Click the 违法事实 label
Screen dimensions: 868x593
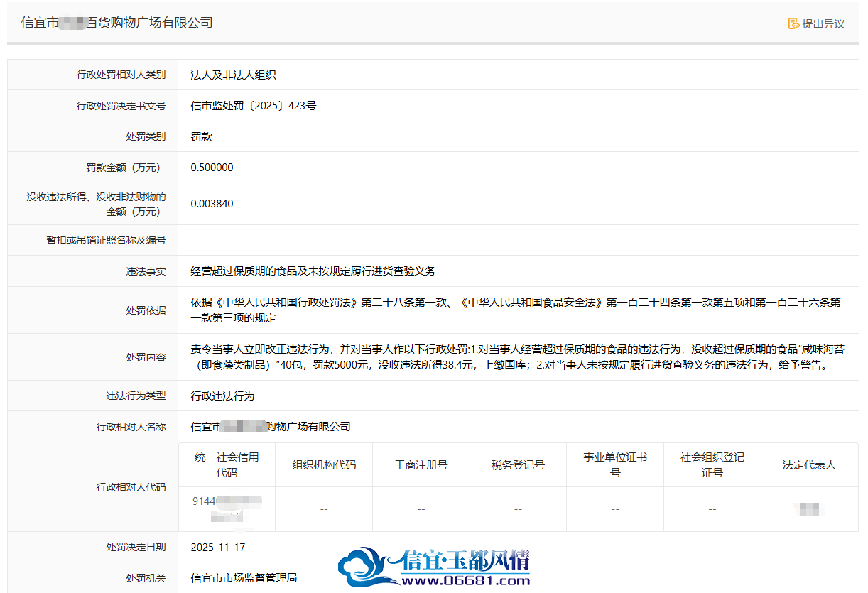click(x=146, y=271)
